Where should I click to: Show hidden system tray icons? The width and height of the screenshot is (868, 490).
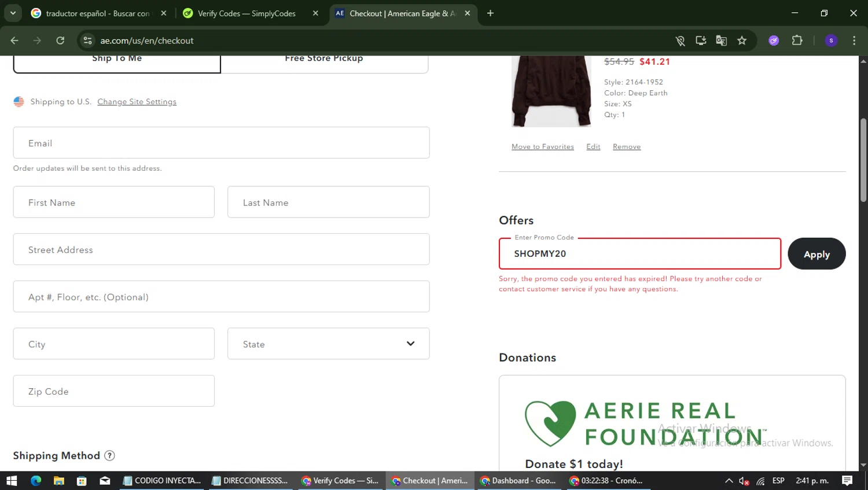pyautogui.click(x=729, y=481)
